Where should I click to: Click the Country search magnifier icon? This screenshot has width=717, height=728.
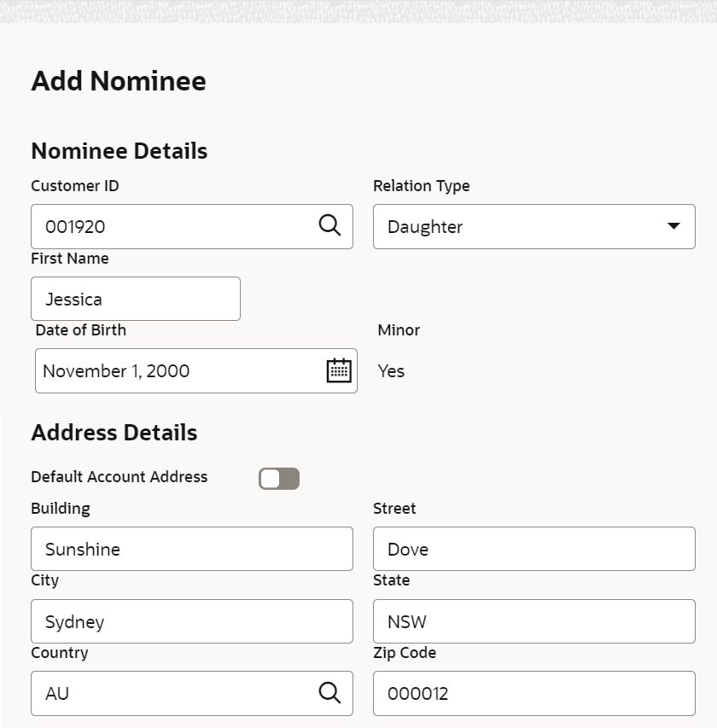pos(329,693)
